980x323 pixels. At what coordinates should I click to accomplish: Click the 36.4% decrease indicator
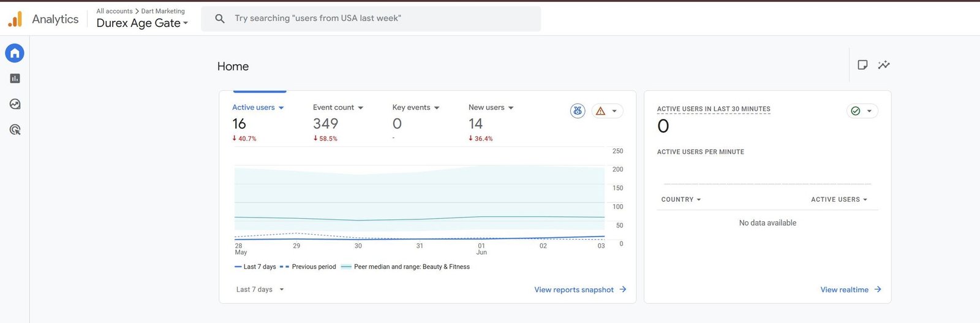pyautogui.click(x=481, y=139)
